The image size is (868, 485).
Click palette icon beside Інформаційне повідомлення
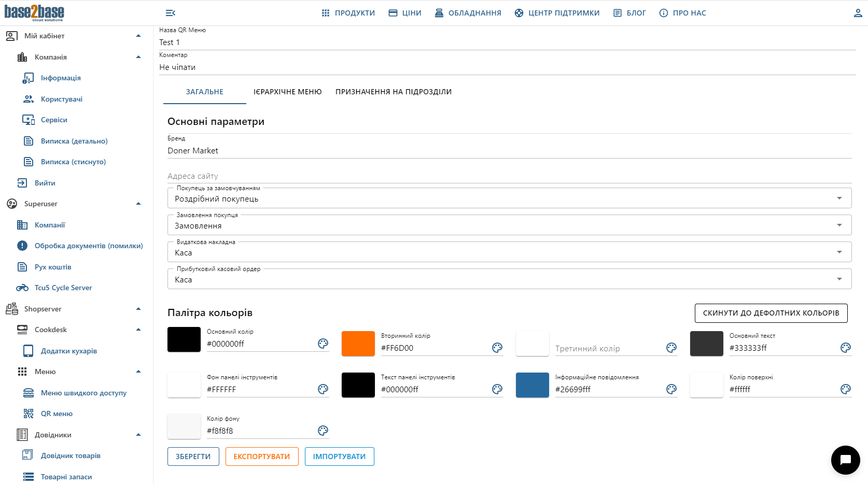click(671, 389)
